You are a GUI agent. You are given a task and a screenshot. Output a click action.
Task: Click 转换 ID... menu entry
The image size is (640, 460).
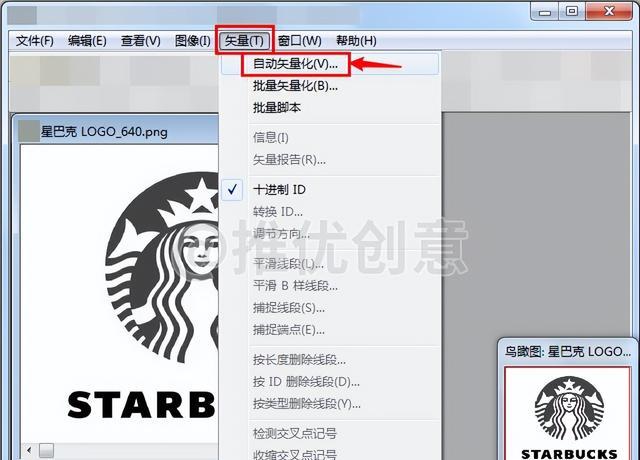tap(330, 212)
